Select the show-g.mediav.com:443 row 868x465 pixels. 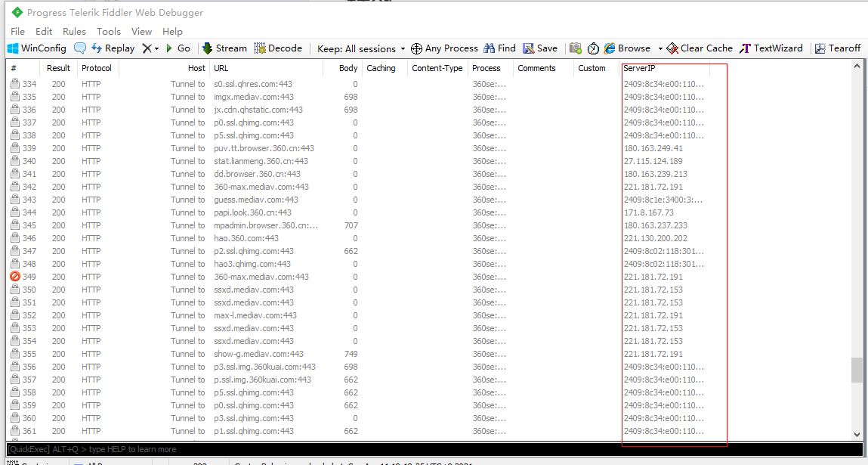pyautogui.click(x=357, y=354)
